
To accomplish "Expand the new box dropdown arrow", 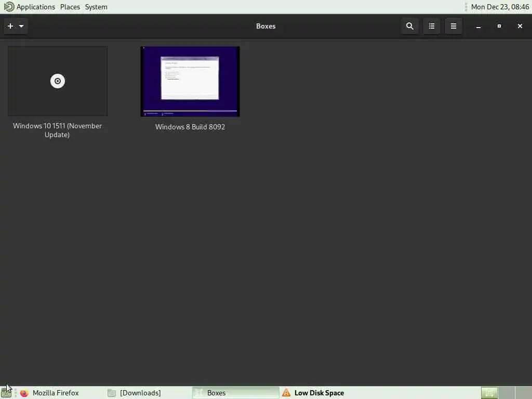I will click(x=21, y=26).
